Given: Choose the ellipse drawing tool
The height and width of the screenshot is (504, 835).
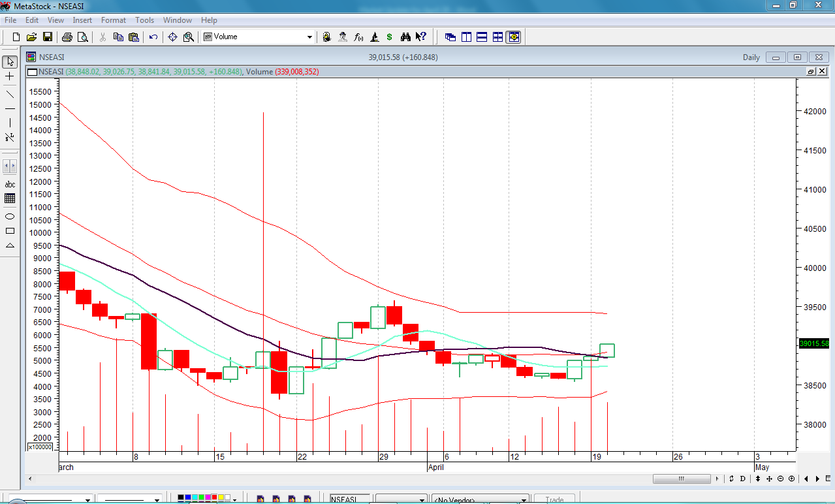Looking at the screenshot, I should [x=10, y=216].
